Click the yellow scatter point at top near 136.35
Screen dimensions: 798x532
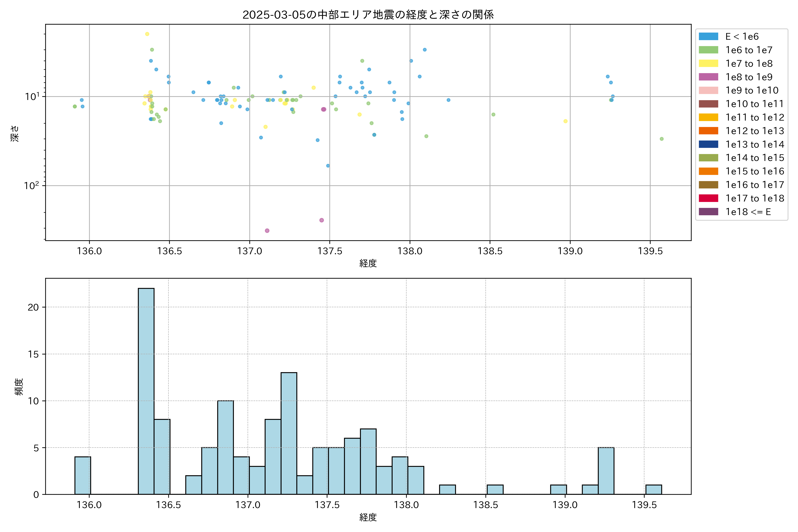(x=147, y=34)
